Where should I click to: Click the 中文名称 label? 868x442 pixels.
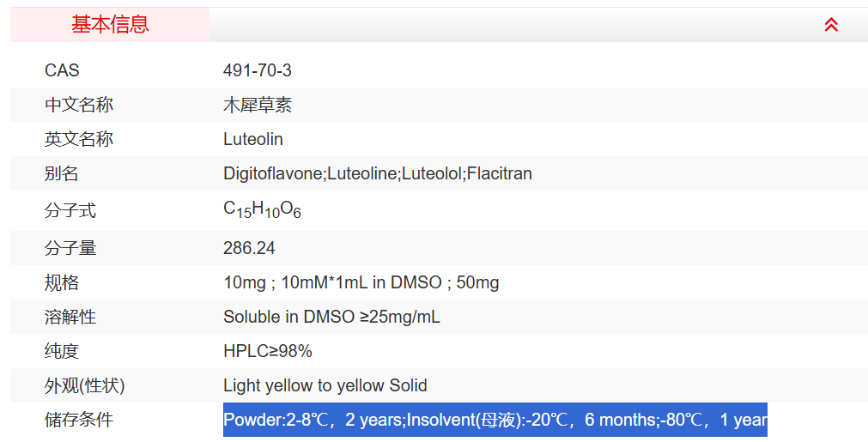click(x=79, y=105)
